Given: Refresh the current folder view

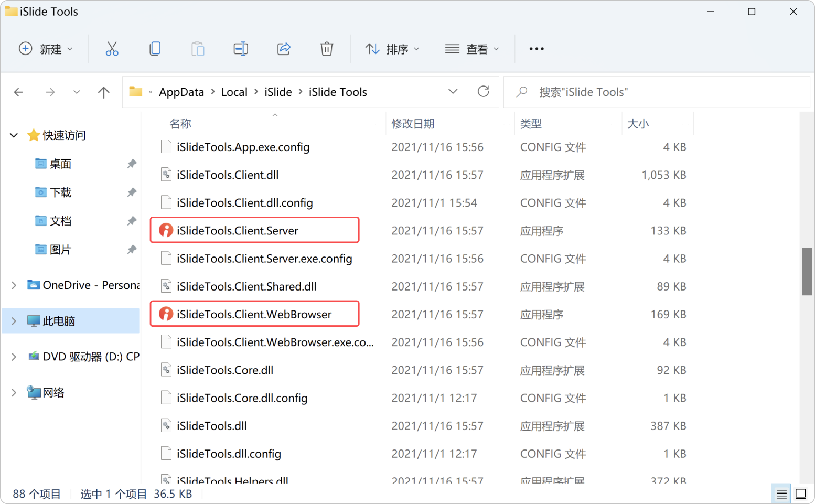Looking at the screenshot, I should [483, 92].
